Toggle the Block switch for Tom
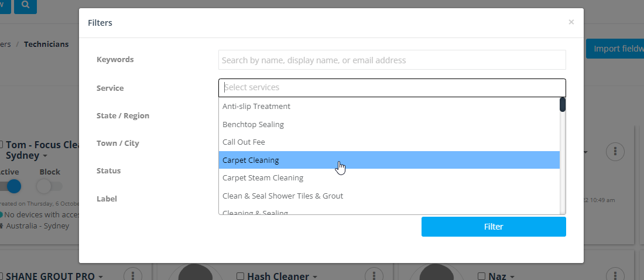 (x=49, y=186)
